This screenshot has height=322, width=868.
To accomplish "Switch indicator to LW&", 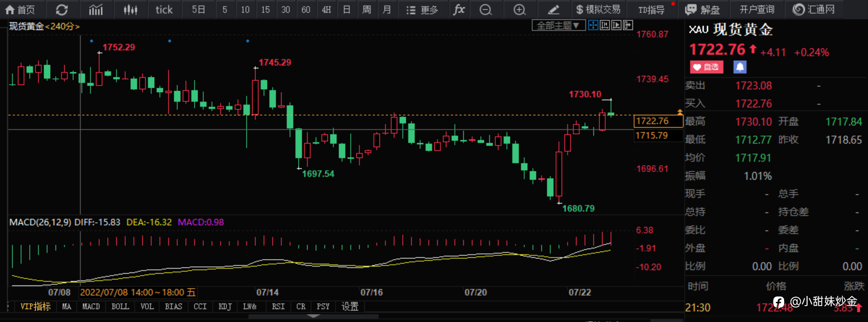I will pos(250,307).
